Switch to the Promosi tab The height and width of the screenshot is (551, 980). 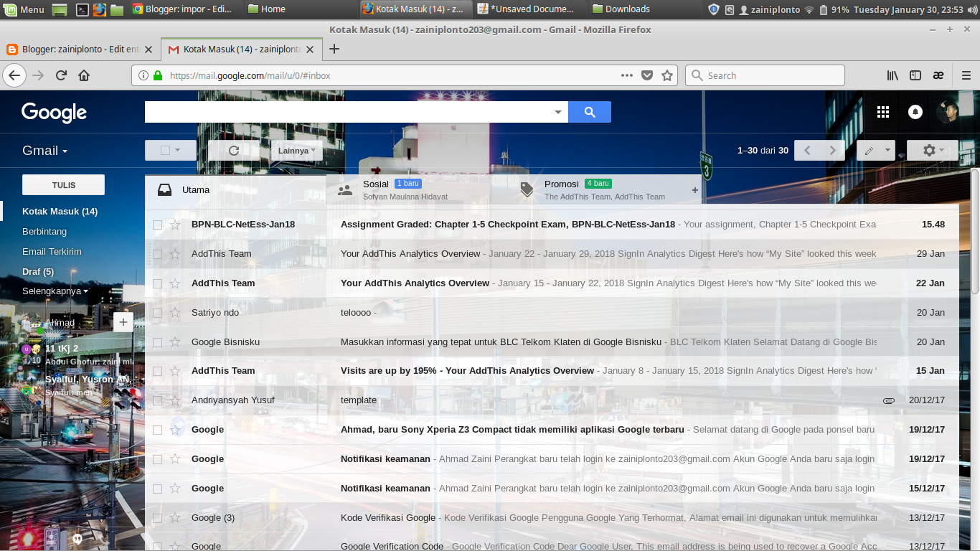pos(598,190)
